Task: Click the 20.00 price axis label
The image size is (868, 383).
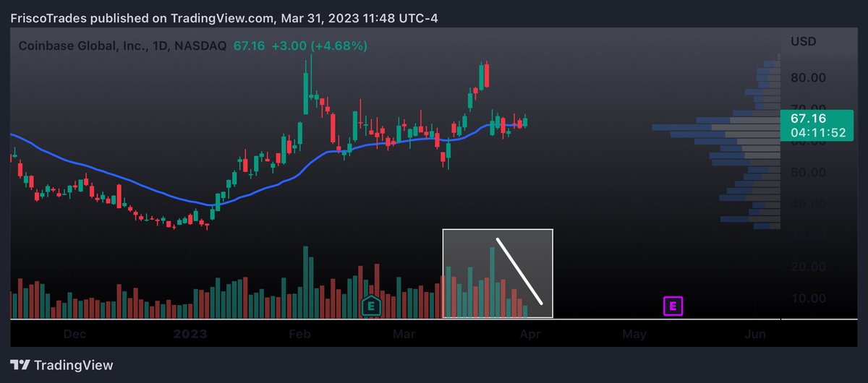Action: pos(808,267)
